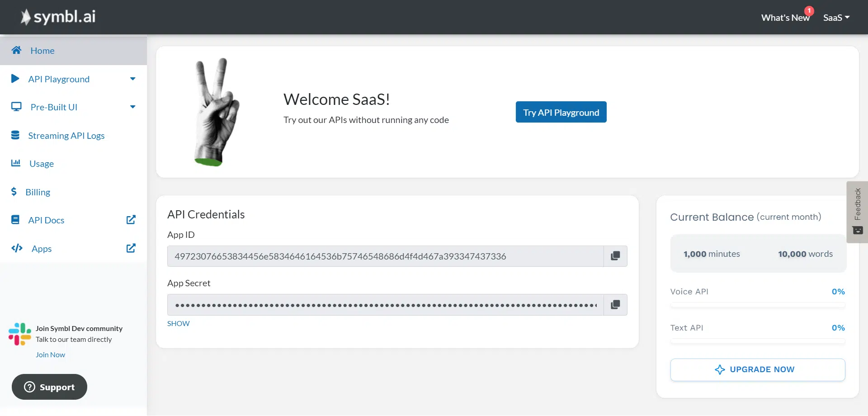
Task: Click the Text API label
Action: coord(687,328)
